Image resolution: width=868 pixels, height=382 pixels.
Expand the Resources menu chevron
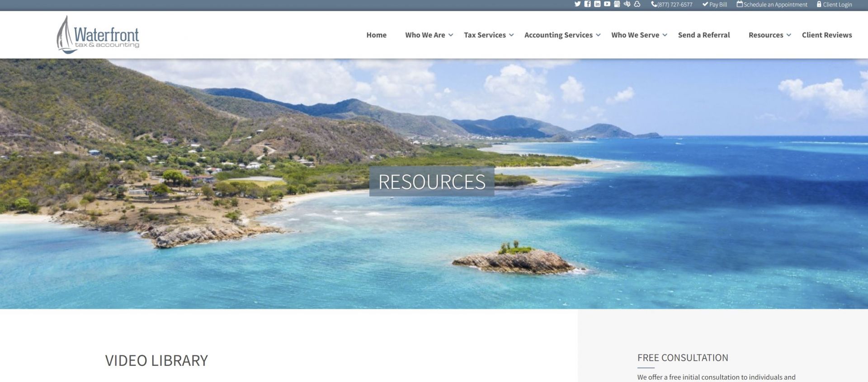click(x=788, y=35)
